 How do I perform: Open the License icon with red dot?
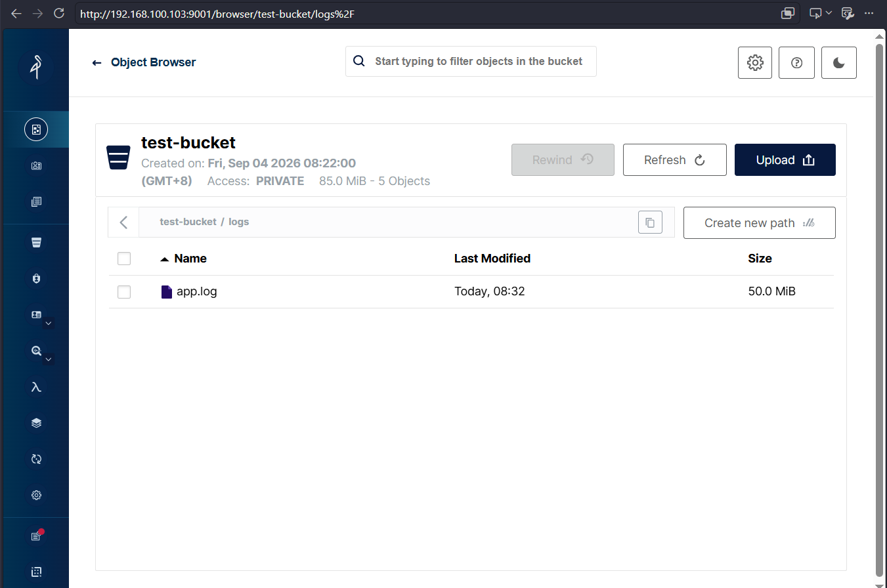pyautogui.click(x=37, y=536)
